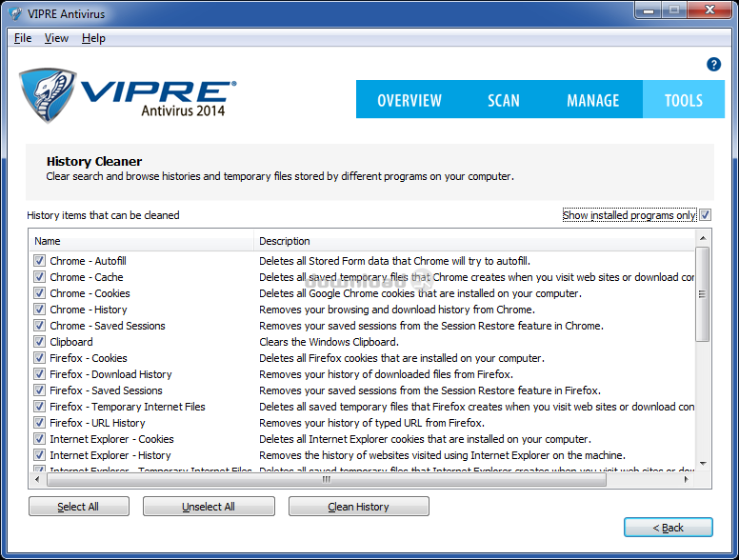Minimize the VIPRE Antivirus window
739x560 pixels.
648,10
